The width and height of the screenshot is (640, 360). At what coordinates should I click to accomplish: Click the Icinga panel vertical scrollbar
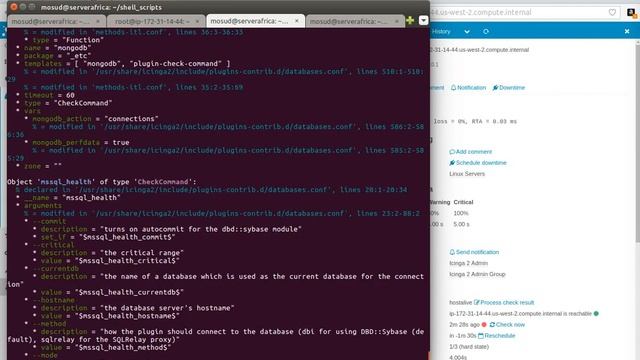(x=638, y=143)
